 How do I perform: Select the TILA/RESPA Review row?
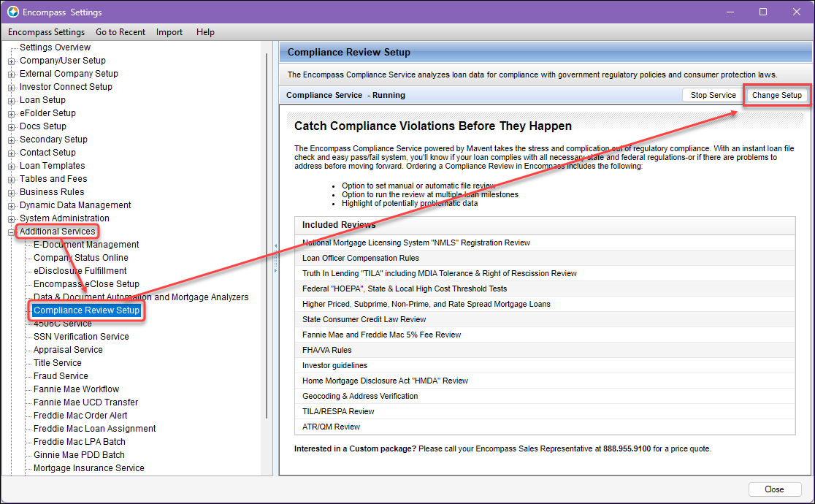point(545,411)
